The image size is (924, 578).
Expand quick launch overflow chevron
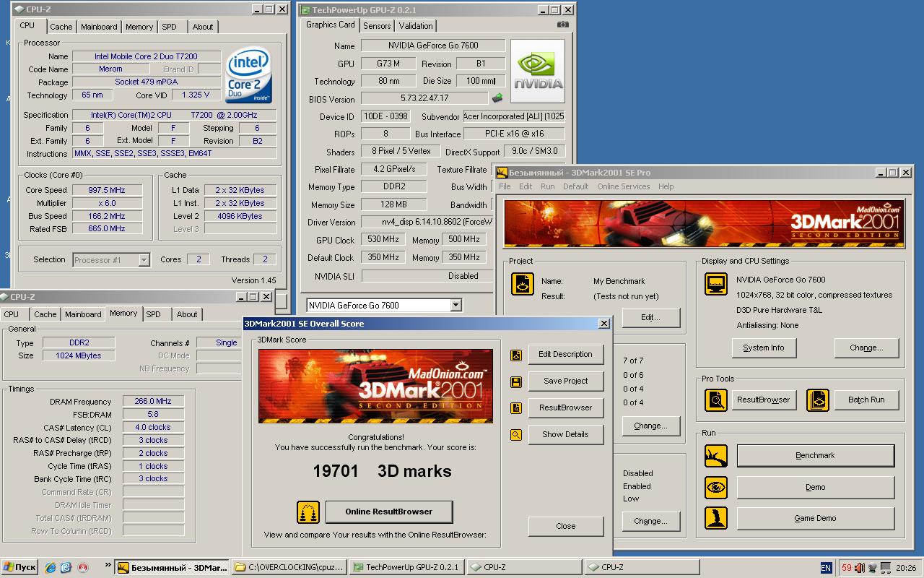[108, 566]
